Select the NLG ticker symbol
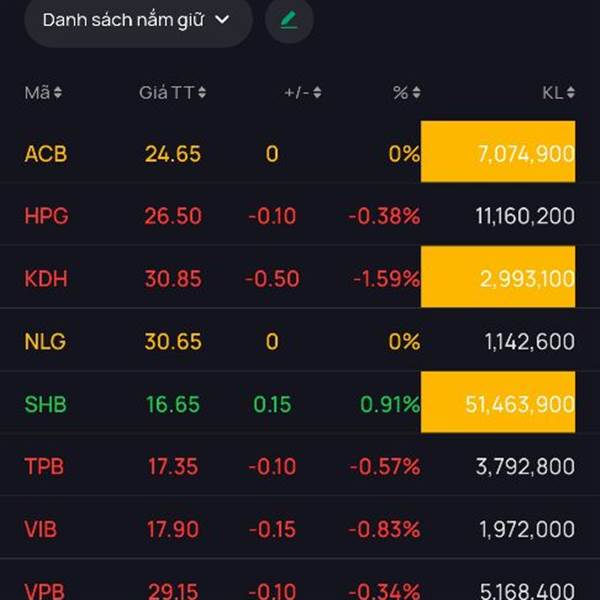Image resolution: width=600 pixels, height=600 pixels. pos(45,341)
